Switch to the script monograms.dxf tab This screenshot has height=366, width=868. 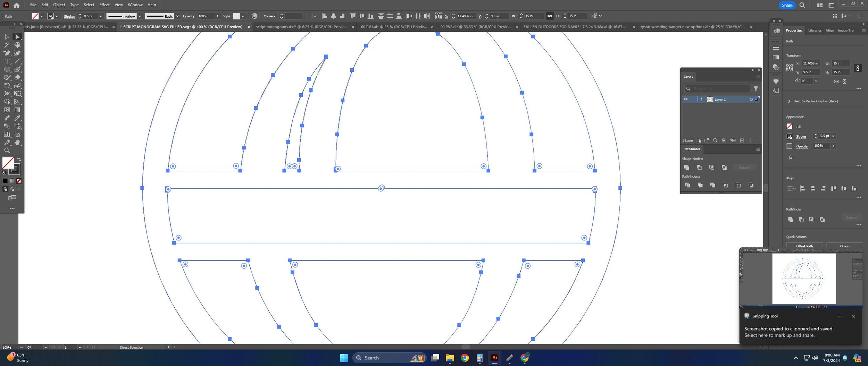point(301,27)
